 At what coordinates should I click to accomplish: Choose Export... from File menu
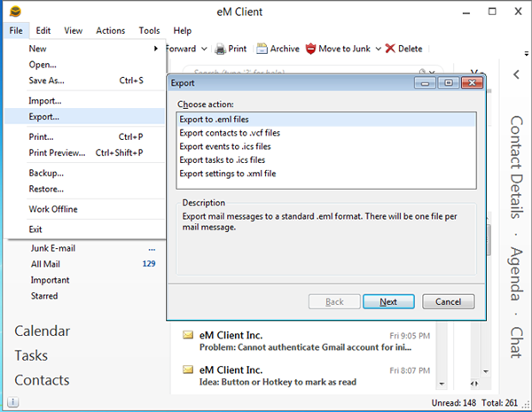click(x=85, y=117)
